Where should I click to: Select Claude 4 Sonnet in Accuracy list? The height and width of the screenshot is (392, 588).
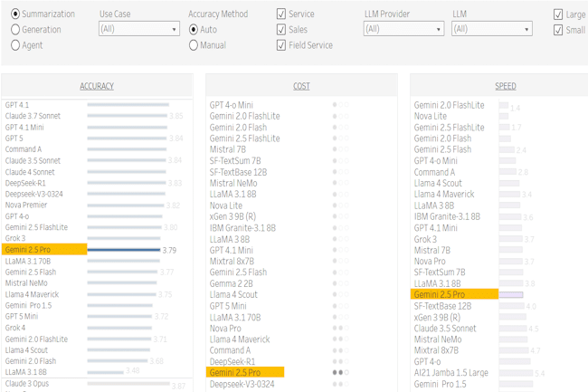coord(30,172)
